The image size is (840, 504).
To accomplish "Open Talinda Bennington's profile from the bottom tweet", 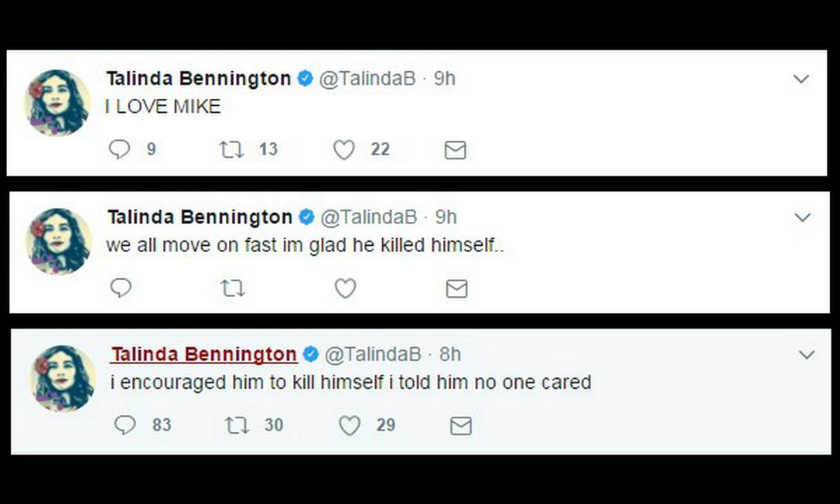I will pos(203,354).
